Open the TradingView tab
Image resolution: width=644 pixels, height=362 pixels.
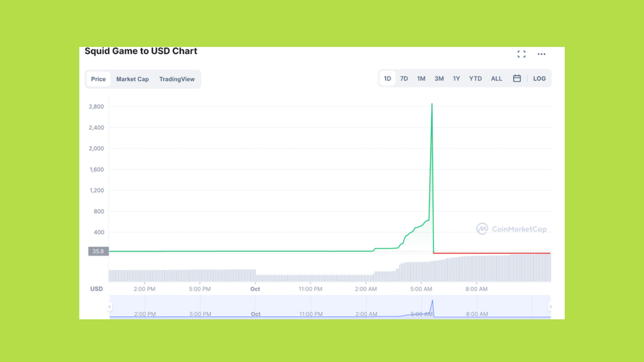pos(177,79)
